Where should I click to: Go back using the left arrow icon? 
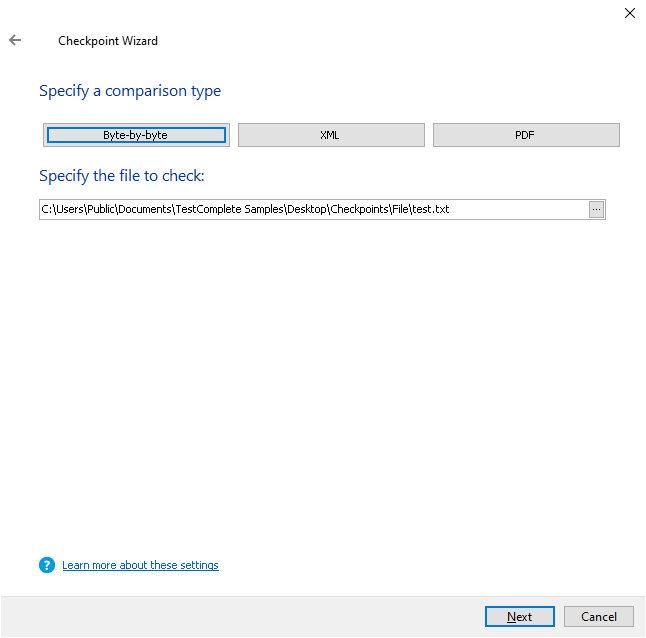click(15, 40)
